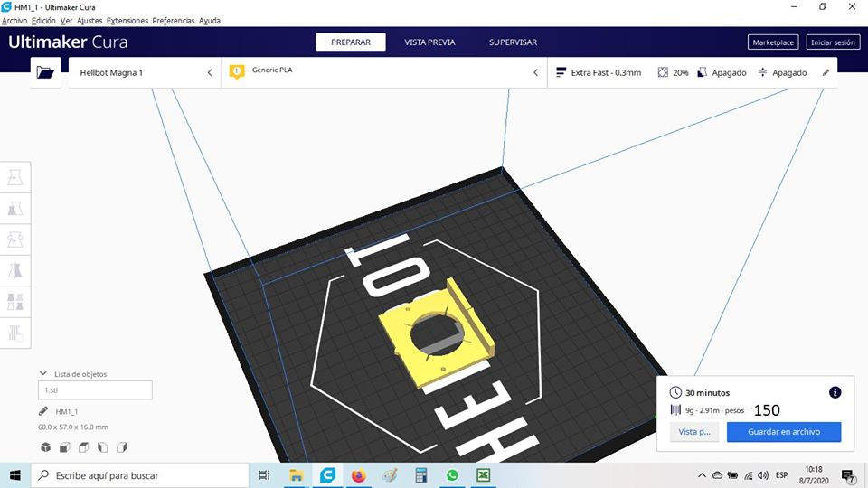Switch to right side view icon
Screen dimensions: 868x488
(x=121, y=447)
